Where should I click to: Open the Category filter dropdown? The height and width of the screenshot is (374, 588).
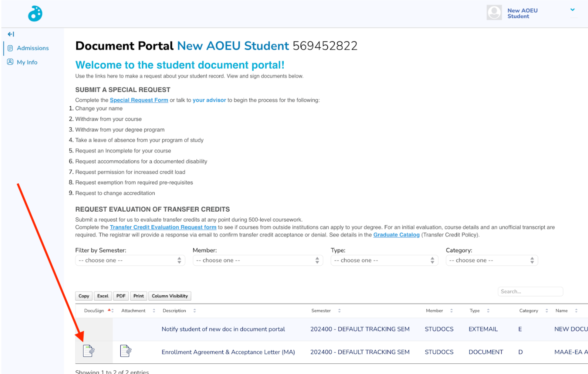(492, 260)
